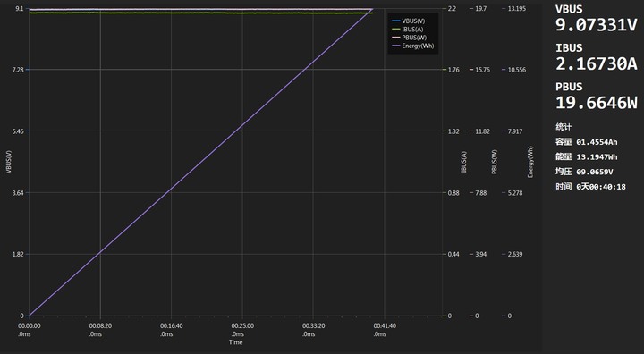Click the 10.556 energy axis tick
644x354 pixels.
[x=517, y=70]
